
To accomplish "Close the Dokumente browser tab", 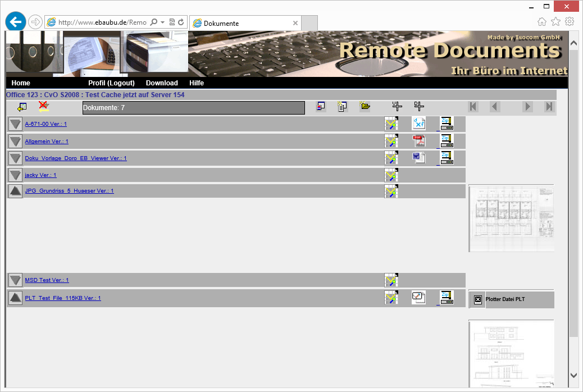I will (x=295, y=23).
